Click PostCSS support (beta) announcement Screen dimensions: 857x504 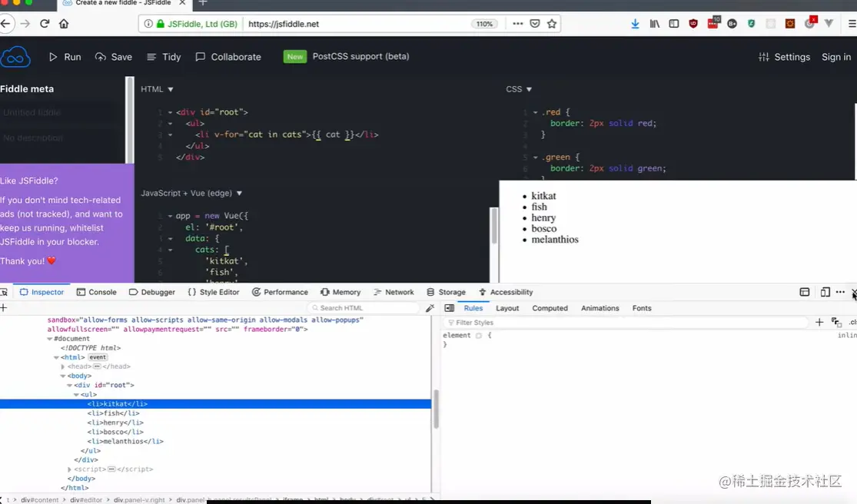coord(360,56)
